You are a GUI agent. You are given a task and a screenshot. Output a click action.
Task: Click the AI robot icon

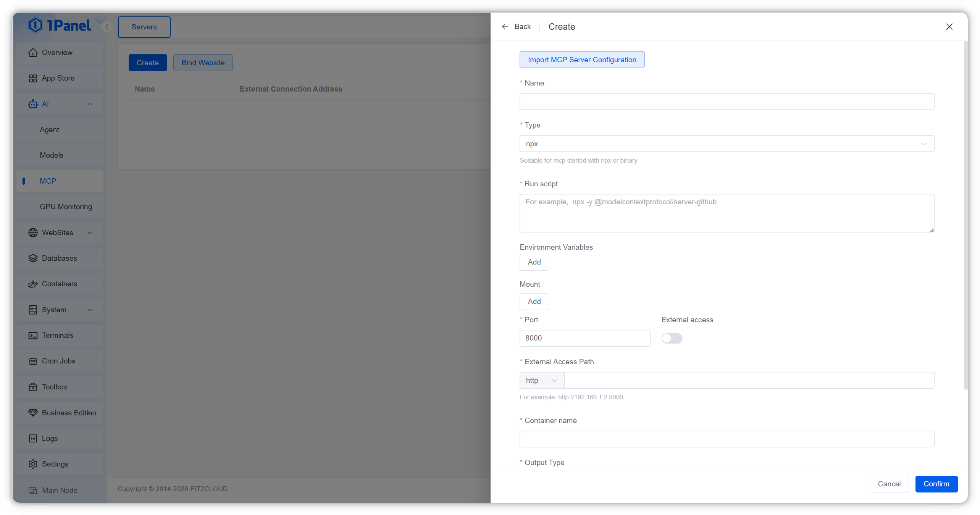pos(33,104)
